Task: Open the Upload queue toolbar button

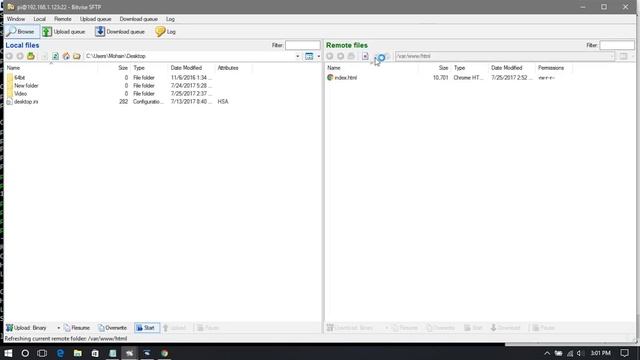Action: tap(64, 31)
